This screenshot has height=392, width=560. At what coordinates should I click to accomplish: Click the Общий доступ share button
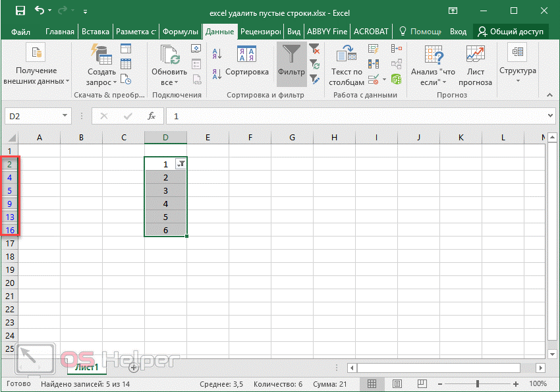[511, 31]
